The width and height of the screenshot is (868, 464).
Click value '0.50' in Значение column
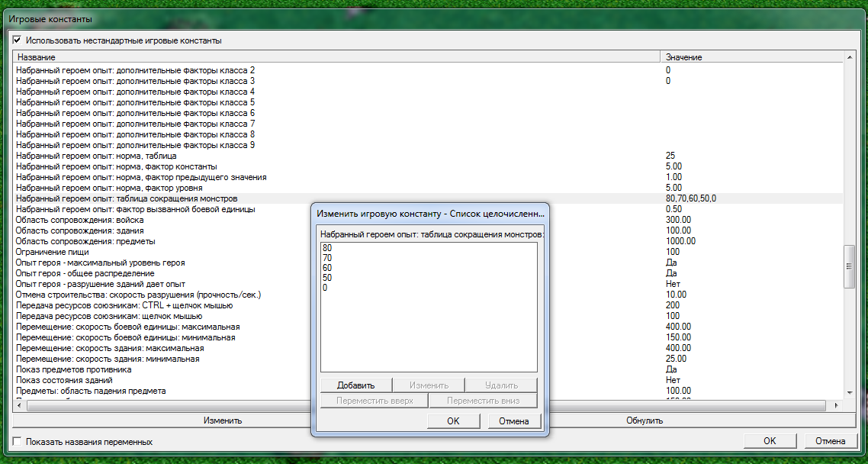(674, 209)
